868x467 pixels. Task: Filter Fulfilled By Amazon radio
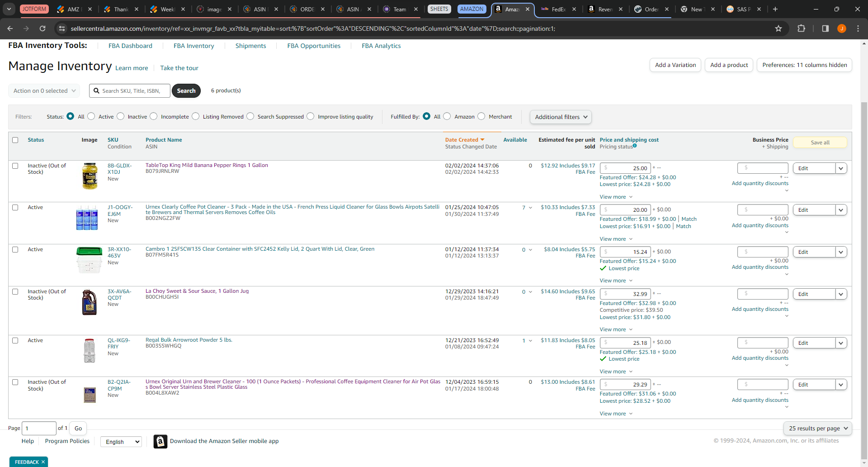pyautogui.click(x=447, y=116)
